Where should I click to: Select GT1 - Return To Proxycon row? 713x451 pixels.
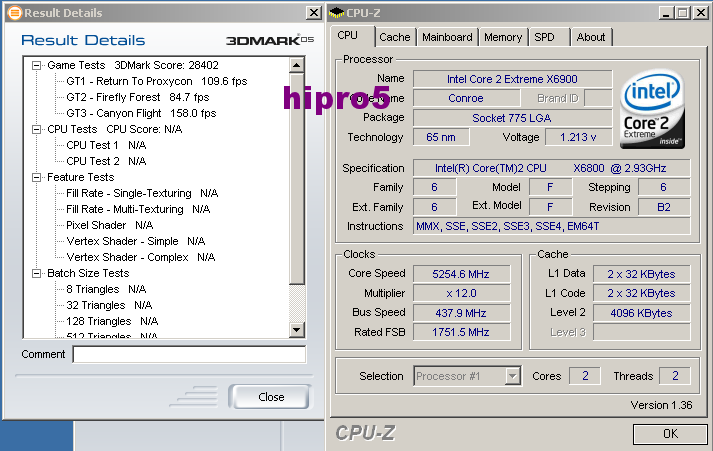tap(157, 81)
